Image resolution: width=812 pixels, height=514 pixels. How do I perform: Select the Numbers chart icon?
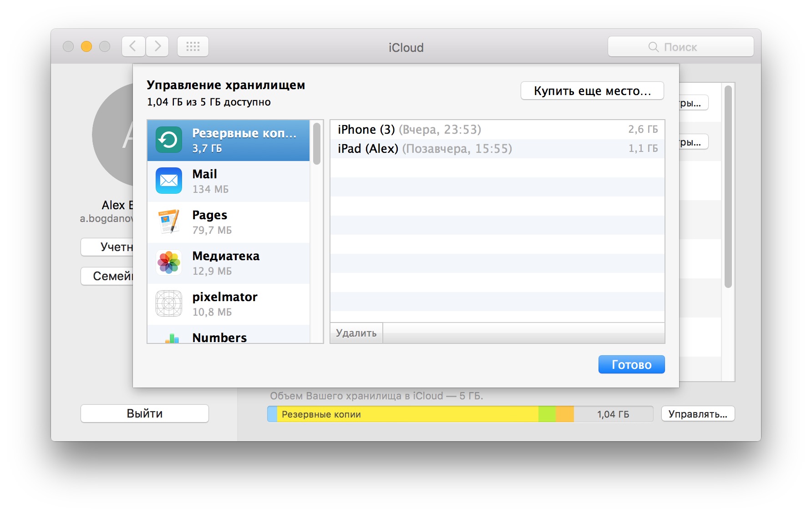[x=172, y=338]
